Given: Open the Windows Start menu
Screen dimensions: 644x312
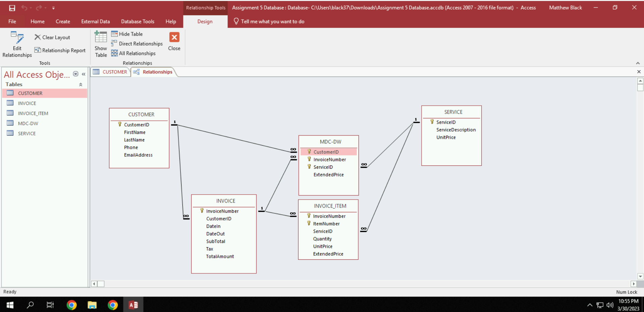Looking at the screenshot, I should coord(10,305).
